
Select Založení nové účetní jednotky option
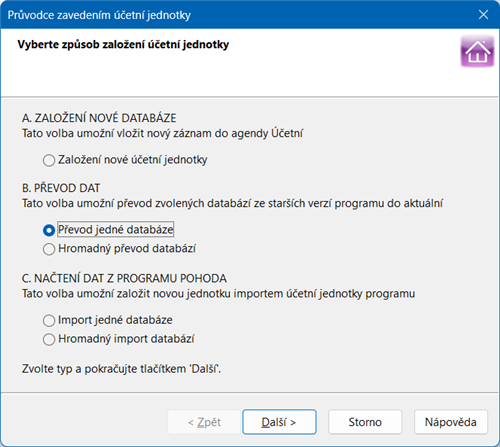pos(125,160)
